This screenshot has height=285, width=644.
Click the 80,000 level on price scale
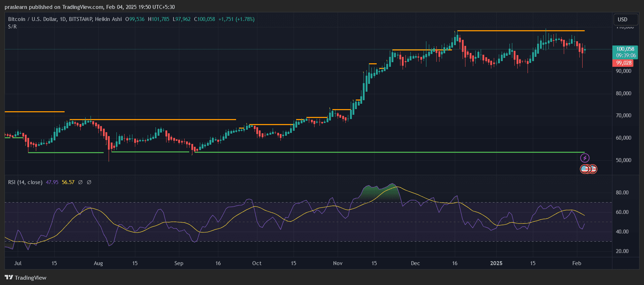[623, 93]
